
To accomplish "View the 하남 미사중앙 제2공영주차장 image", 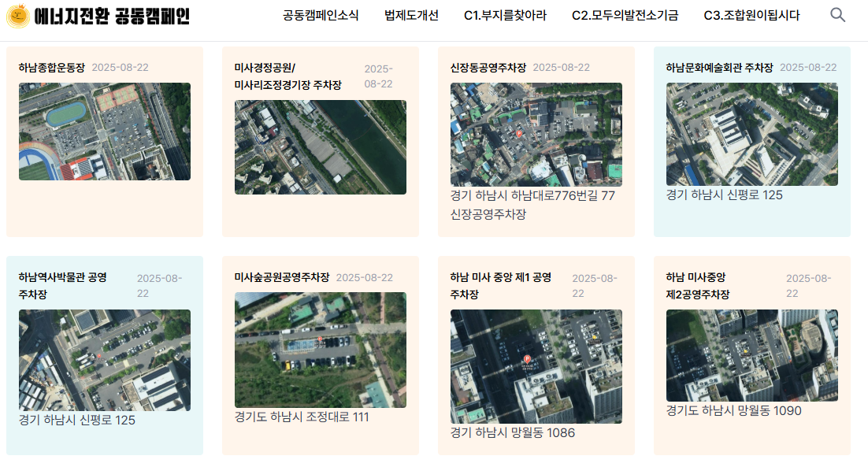I will tap(752, 355).
